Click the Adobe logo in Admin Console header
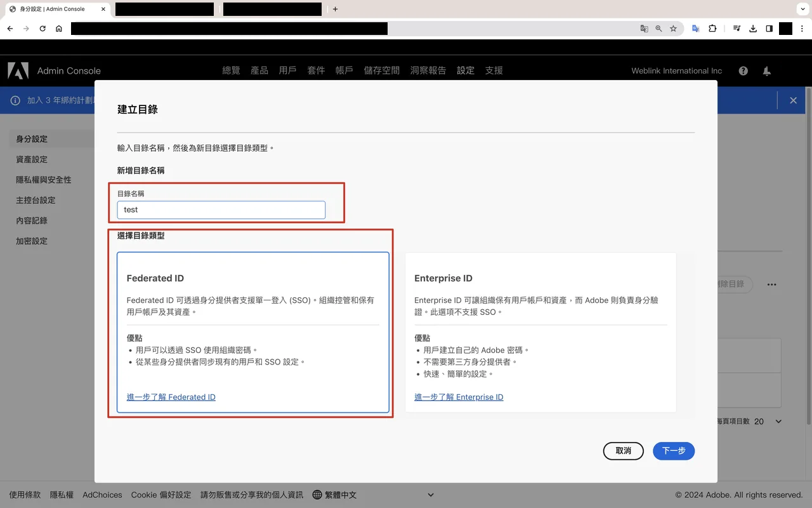The height and width of the screenshot is (508, 812). click(x=18, y=70)
